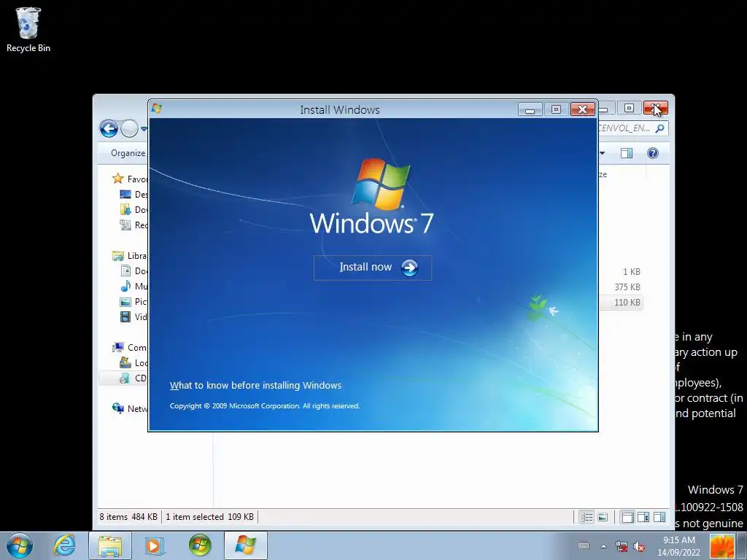Switch Explorer to details view icon in status bar

[x=587, y=517]
